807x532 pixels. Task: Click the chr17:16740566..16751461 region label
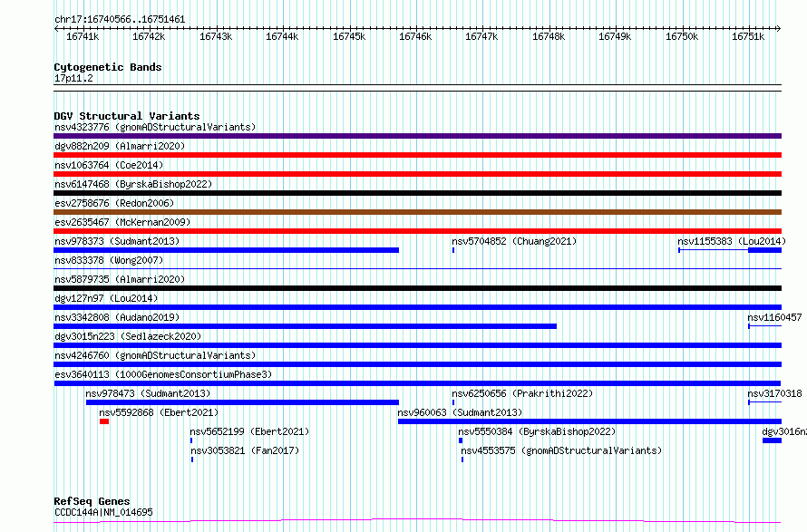pos(120,20)
